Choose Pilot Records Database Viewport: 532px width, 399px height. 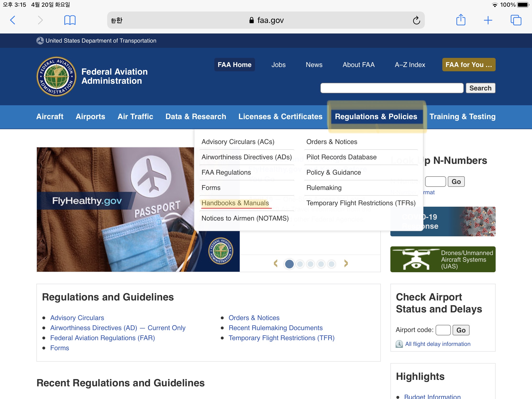(x=342, y=157)
